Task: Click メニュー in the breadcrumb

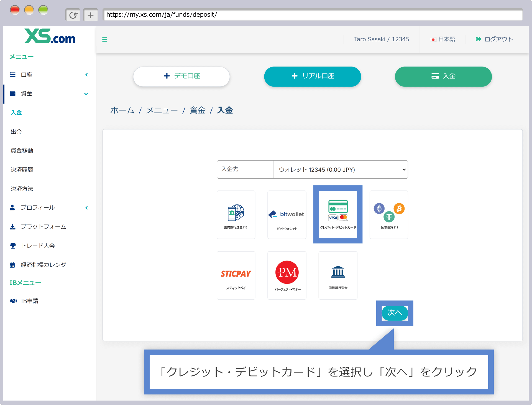Action: [162, 110]
